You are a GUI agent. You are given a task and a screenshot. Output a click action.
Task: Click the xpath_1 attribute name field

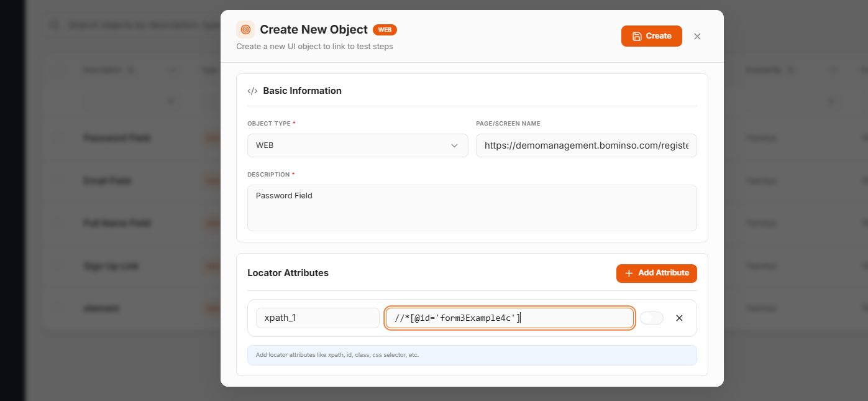click(318, 318)
